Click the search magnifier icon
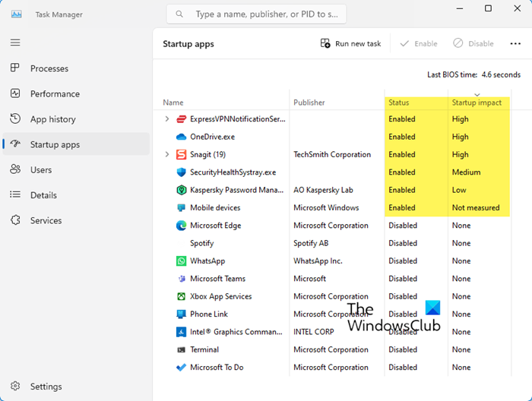This screenshot has width=532, height=401. point(179,14)
